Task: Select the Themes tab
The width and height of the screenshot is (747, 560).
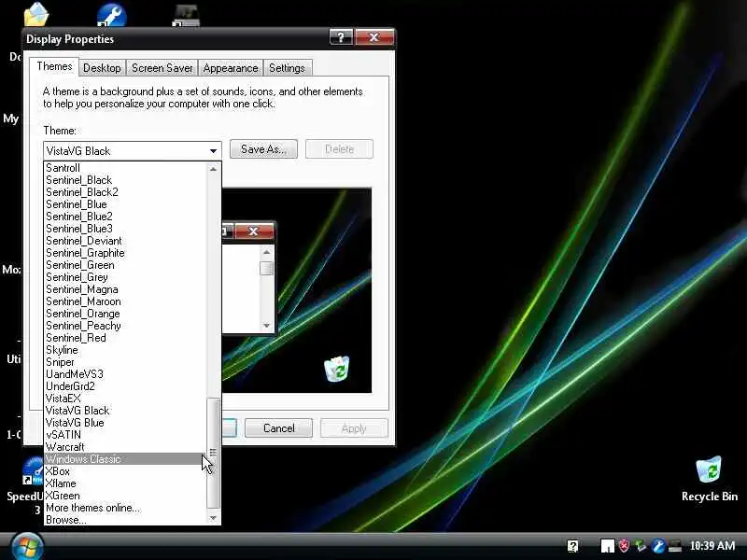Action: click(x=54, y=66)
